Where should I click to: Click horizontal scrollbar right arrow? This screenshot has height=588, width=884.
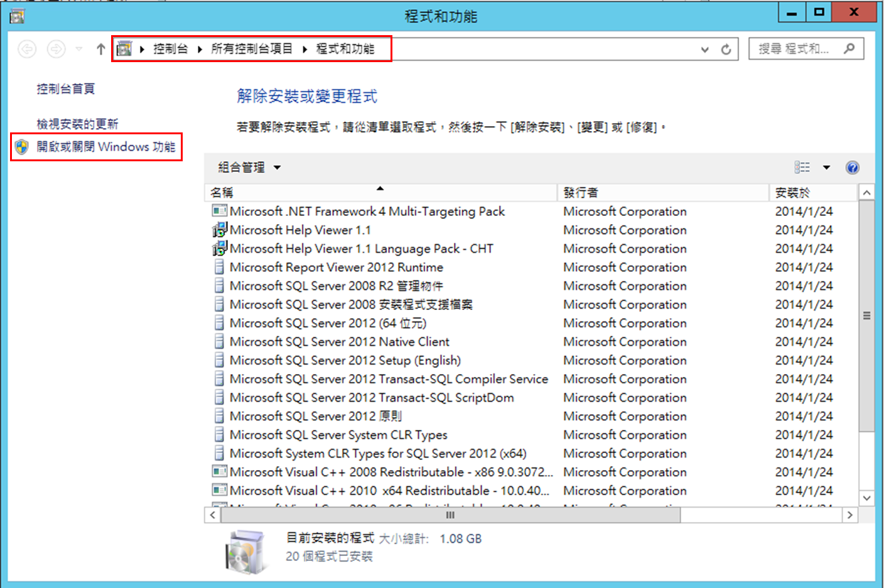tap(849, 515)
